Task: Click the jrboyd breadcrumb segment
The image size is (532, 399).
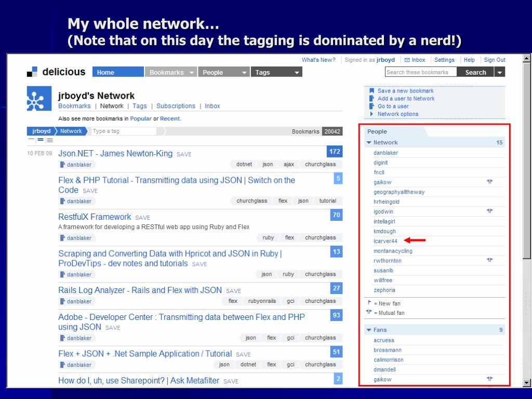Action: 41,131
